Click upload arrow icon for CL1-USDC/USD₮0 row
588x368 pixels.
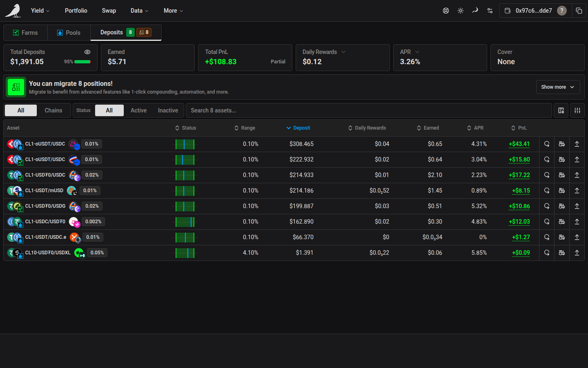click(x=577, y=222)
